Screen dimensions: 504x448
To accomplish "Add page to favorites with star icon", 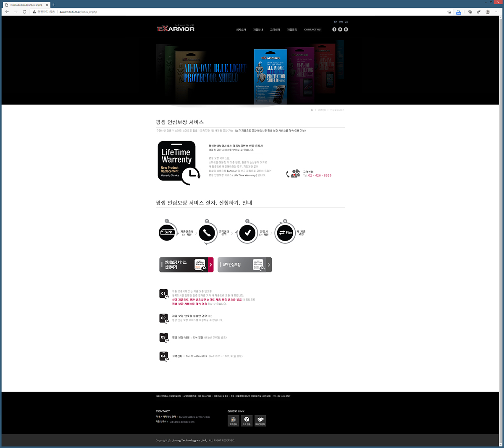I will click(x=449, y=12).
